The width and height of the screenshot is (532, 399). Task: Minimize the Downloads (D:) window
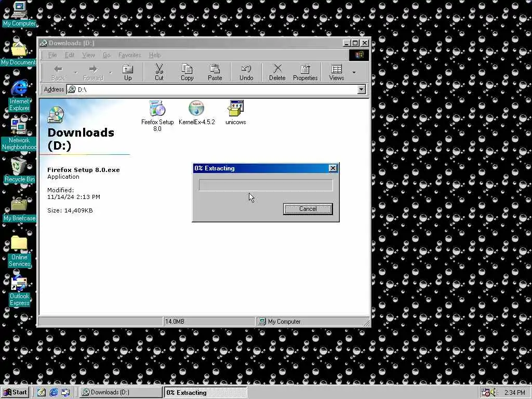pos(347,43)
